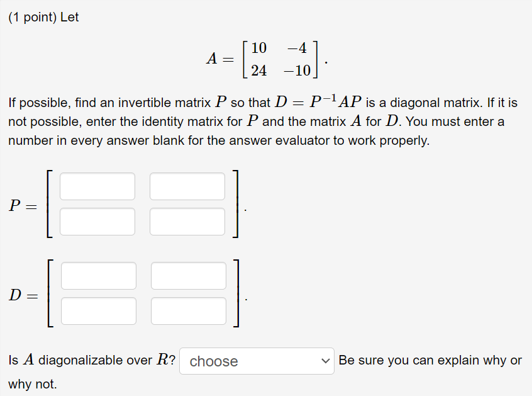This screenshot has height=396, width=532.
Task: Click the bottom-left entry field of matrix P
Action: (x=97, y=221)
